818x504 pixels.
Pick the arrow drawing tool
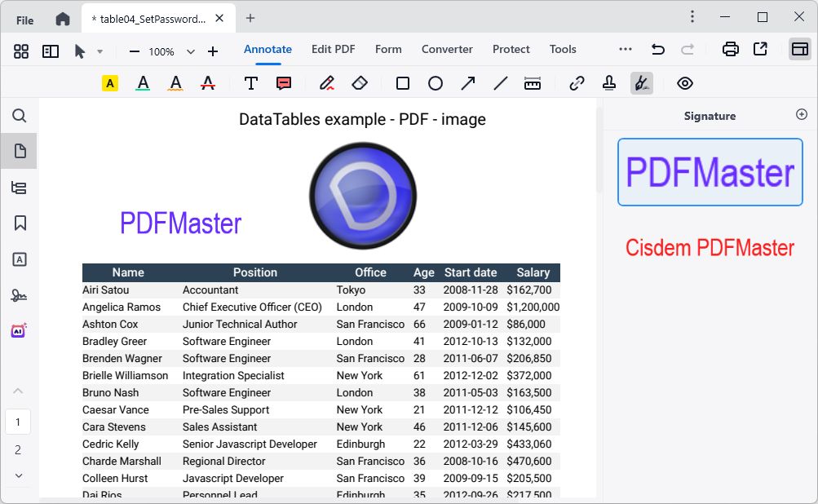(468, 83)
